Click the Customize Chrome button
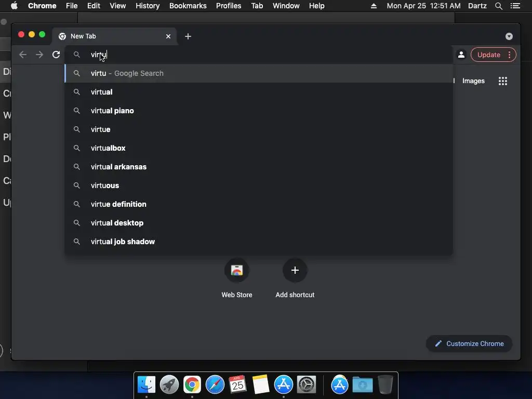The width and height of the screenshot is (532, 399). (x=469, y=343)
